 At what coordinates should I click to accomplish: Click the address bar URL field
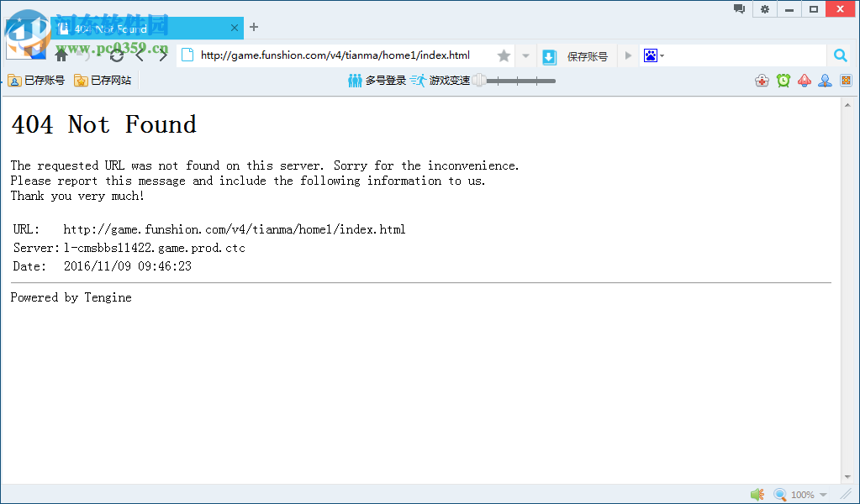[x=335, y=55]
